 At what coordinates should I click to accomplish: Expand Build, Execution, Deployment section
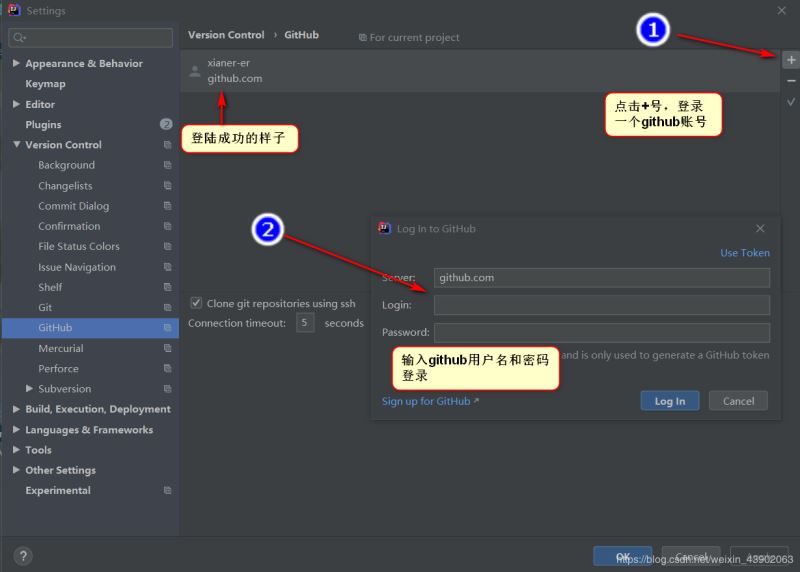point(16,409)
